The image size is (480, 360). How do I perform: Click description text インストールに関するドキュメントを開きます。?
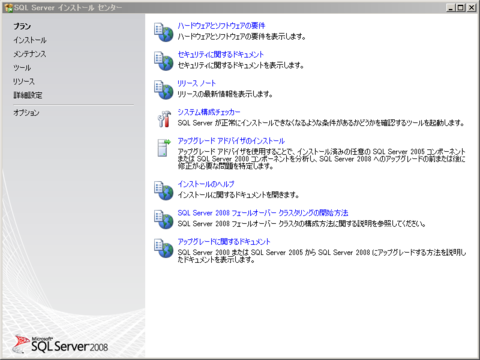[x=238, y=195]
